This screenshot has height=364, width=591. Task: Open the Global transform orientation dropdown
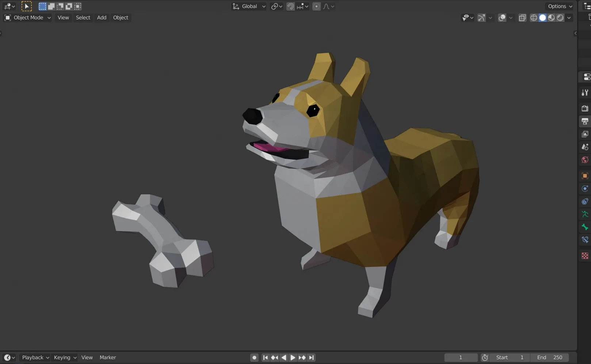pos(249,6)
